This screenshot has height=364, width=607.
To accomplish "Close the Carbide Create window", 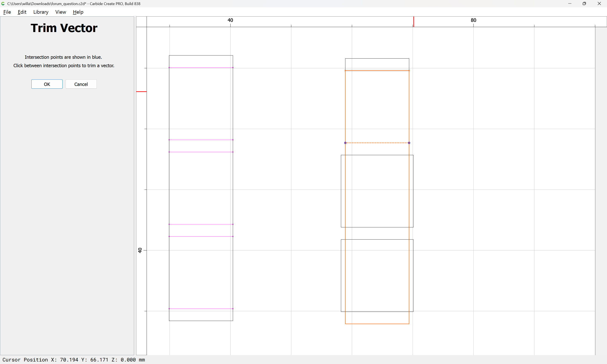I will [x=599, y=4].
